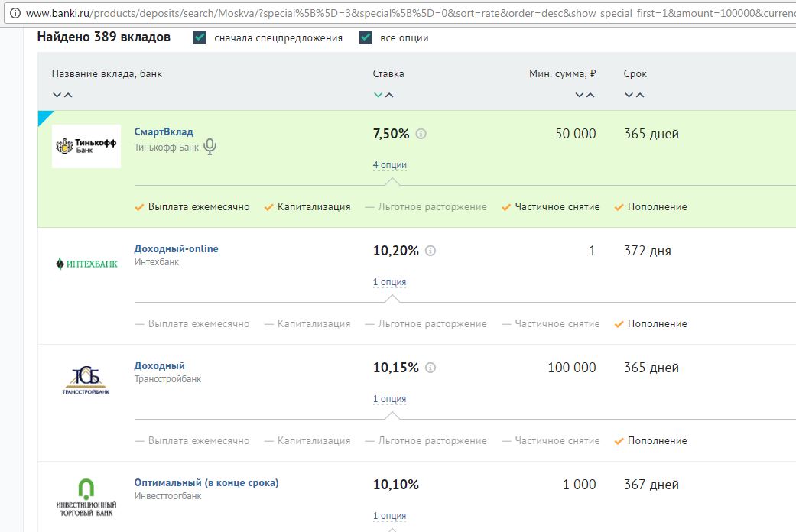Expand '4 опции' for СмартВклад
796x532 pixels.
click(390, 165)
